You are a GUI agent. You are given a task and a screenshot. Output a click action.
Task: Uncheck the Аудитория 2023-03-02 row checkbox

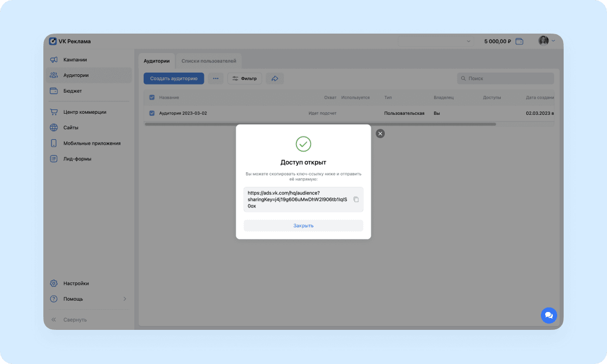pyautogui.click(x=152, y=113)
